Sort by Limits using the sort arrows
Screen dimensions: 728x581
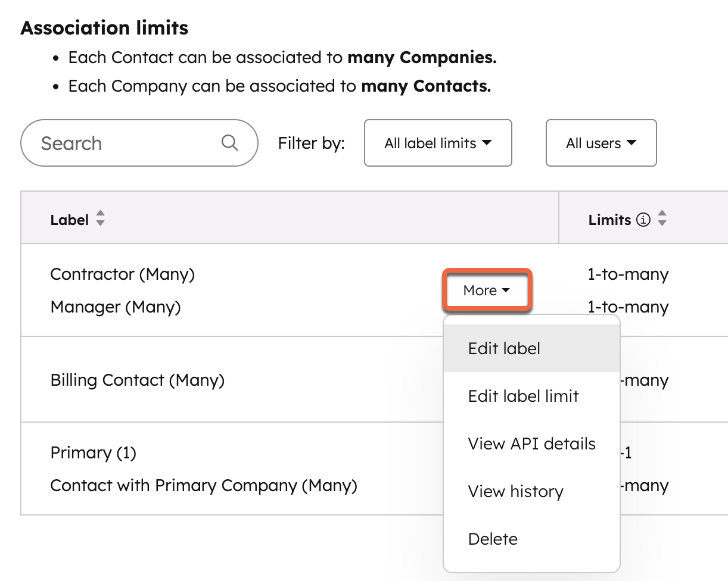pos(662,218)
